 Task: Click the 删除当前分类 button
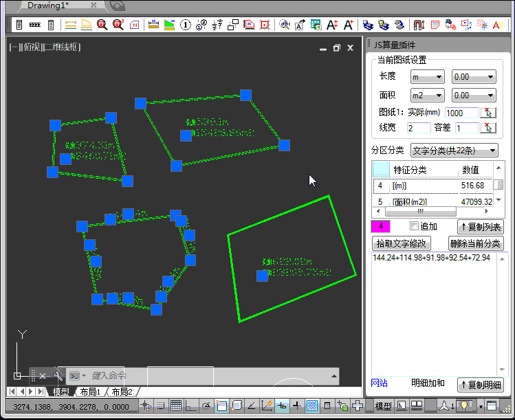(476, 243)
